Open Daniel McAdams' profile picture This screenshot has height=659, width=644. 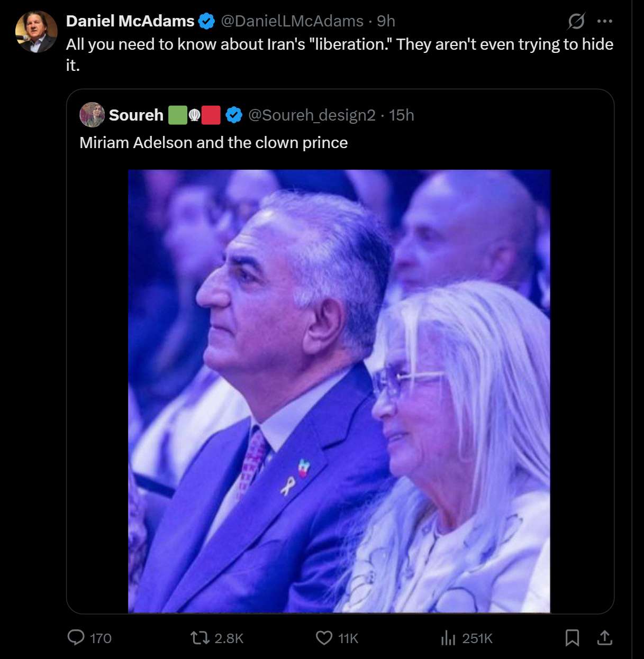(x=36, y=31)
